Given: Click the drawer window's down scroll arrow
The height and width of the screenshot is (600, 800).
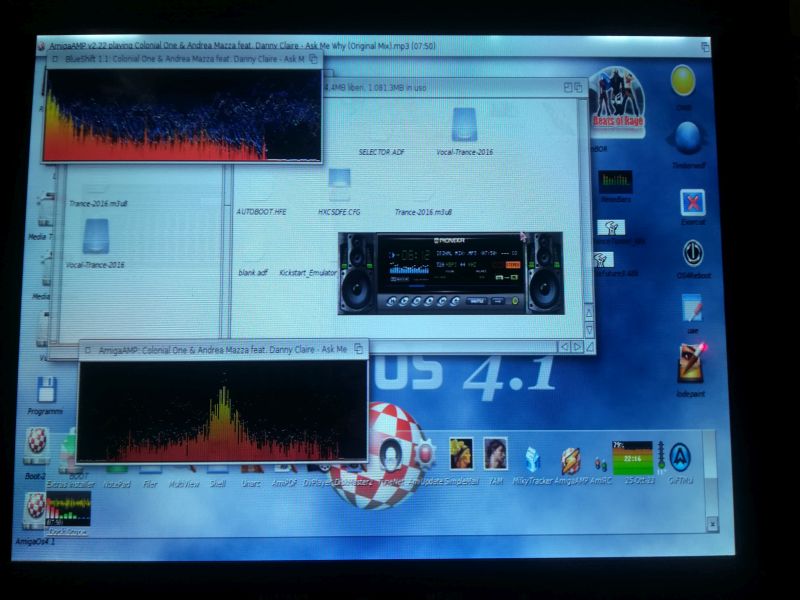Looking at the screenshot, I should (x=589, y=329).
